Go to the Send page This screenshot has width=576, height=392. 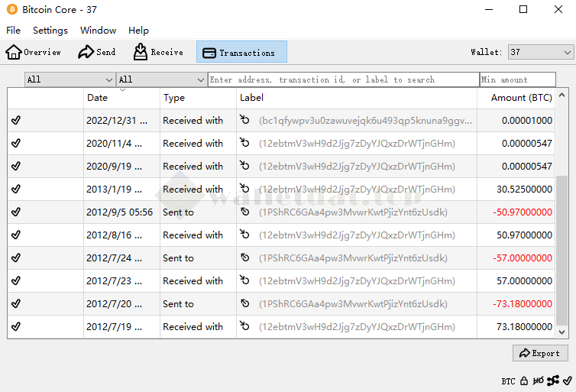click(97, 52)
